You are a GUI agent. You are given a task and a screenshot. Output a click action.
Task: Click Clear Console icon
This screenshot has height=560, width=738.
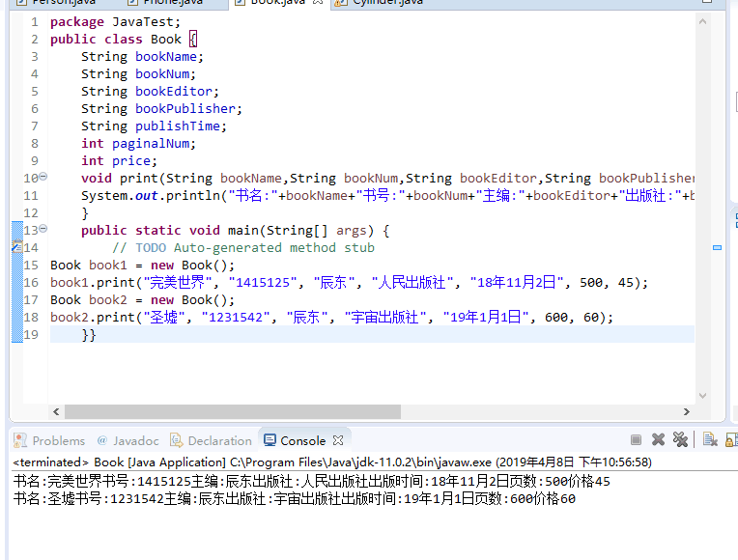coord(710,440)
